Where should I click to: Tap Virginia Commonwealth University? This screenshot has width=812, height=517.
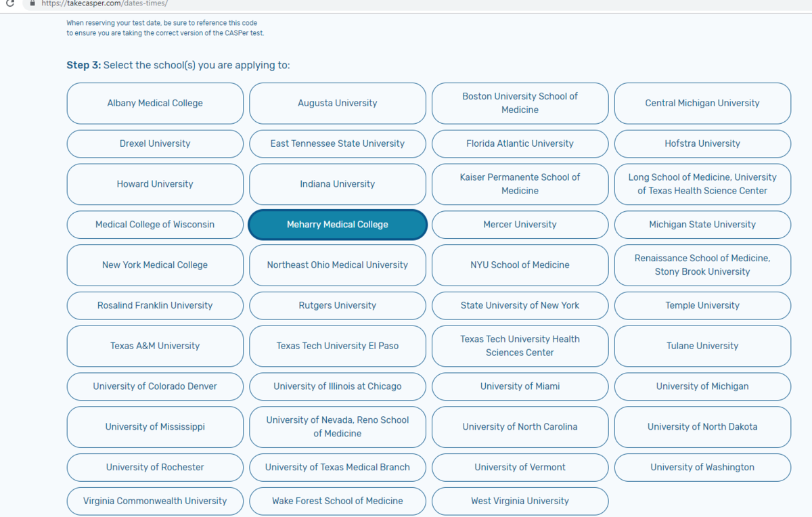pyautogui.click(x=155, y=501)
